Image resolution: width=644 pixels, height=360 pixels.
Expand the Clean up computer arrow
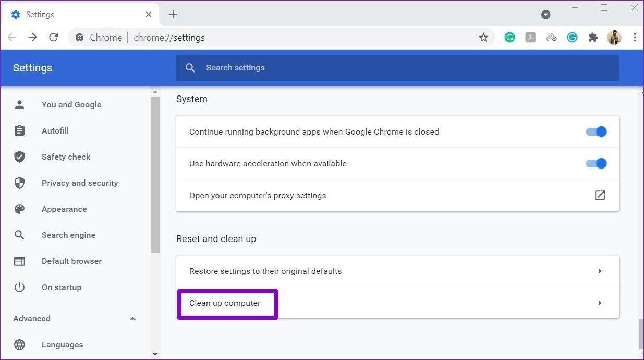click(600, 303)
